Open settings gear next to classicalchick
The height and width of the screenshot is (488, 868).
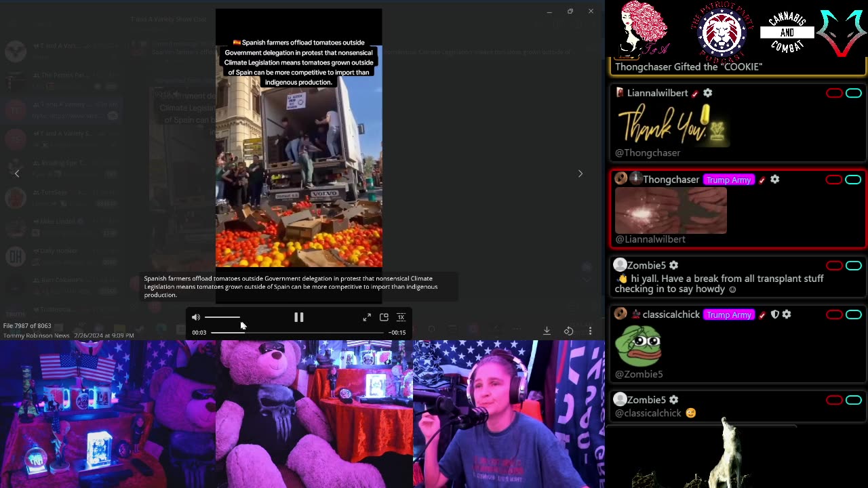pos(787,314)
